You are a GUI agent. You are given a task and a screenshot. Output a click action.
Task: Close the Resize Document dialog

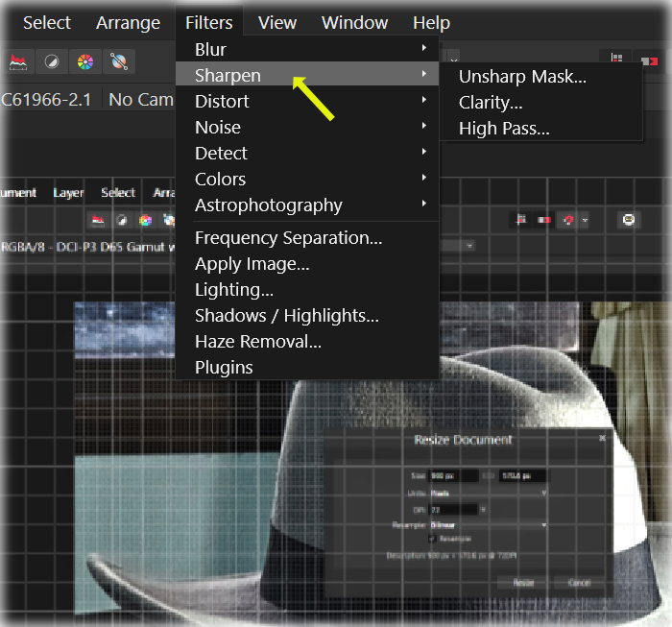click(x=602, y=438)
